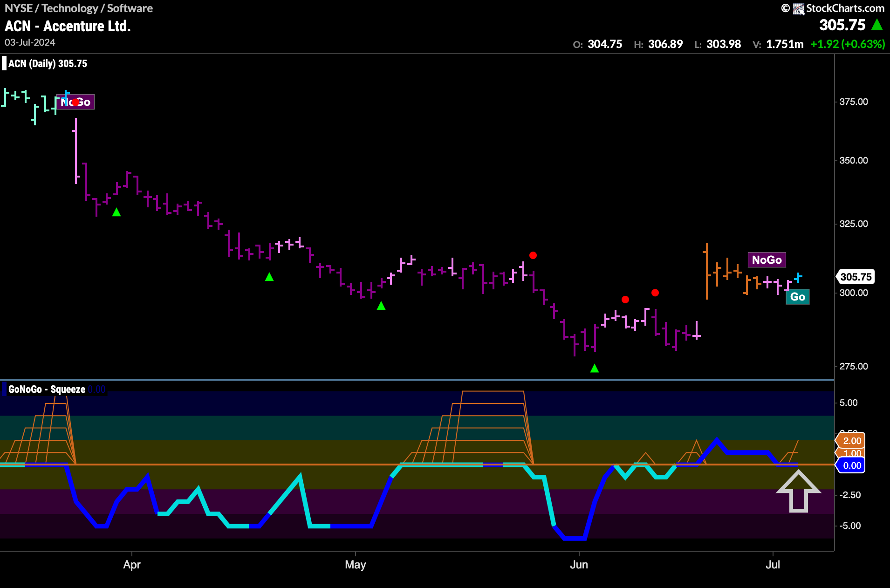Image resolution: width=890 pixels, height=588 pixels.
Task: Click the Jun label on the time axis
Action: tap(579, 565)
